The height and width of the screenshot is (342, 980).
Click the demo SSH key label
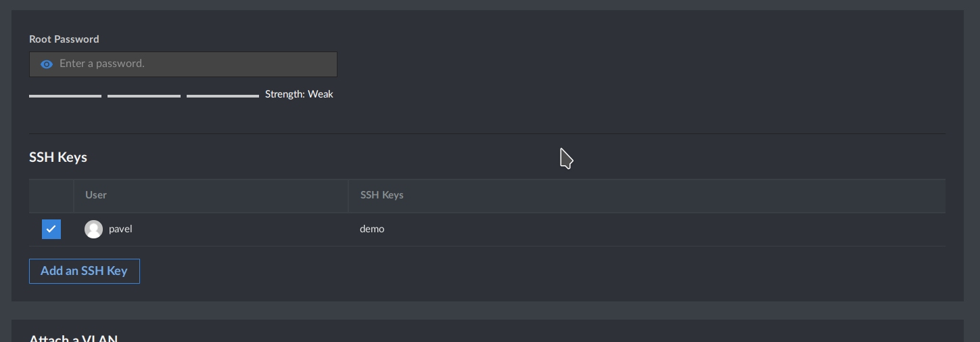coord(372,229)
